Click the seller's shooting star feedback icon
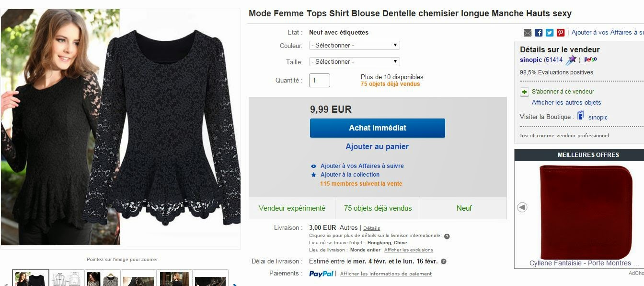Image resolution: width=644 pixels, height=286 pixels. (x=571, y=60)
